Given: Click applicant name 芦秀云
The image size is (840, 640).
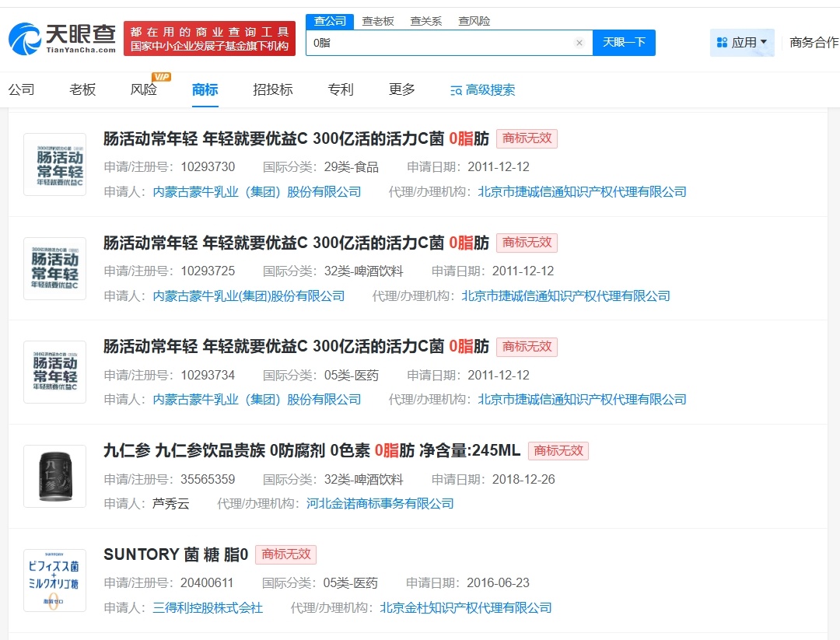Looking at the screenshot, I should pos(171,503).
